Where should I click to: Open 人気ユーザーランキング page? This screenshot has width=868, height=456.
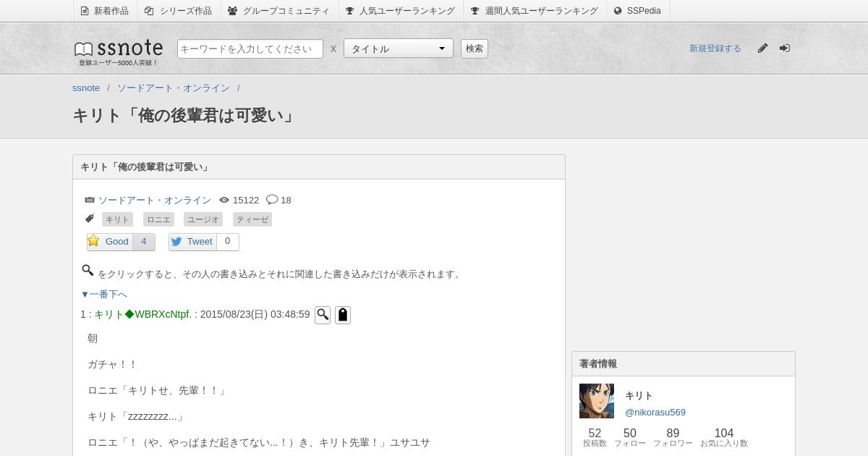[400, 11]
